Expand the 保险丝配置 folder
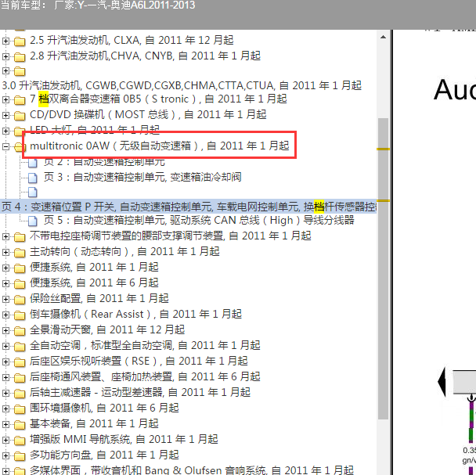This screenshot has height=475, width=476. (5, 299)
